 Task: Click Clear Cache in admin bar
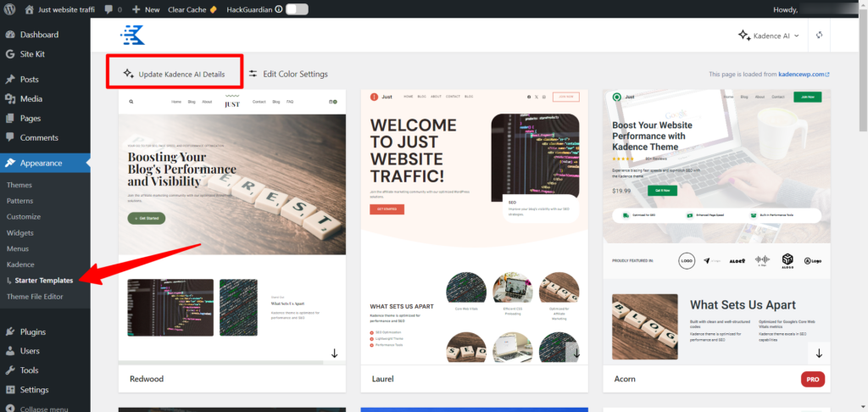pyautogui.click(x=192, y=9)
